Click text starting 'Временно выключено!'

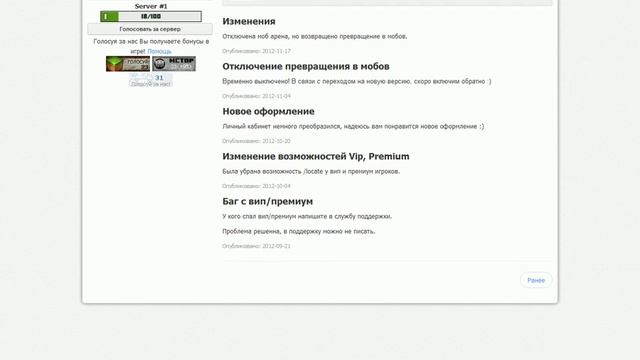357,81
